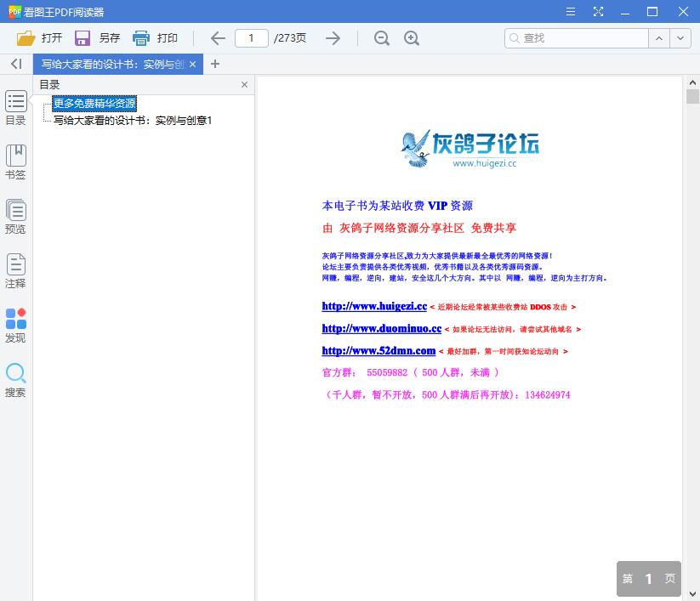The width and height of the screenshot is (700, 601).
Task: Click the 查找 search field
Action: coord(577,38)
